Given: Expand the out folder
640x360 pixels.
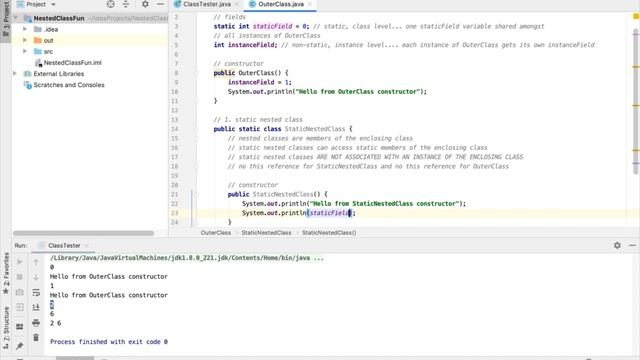Looking at the screenshot, I should pos(25,40).
